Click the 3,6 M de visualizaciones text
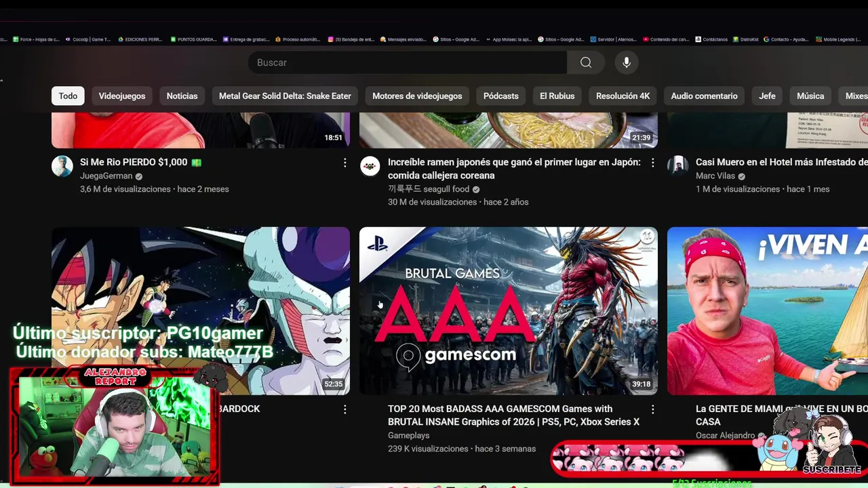The height and width of the screenshot is (488, 868). pyautogui.click(x=125, y=189)
